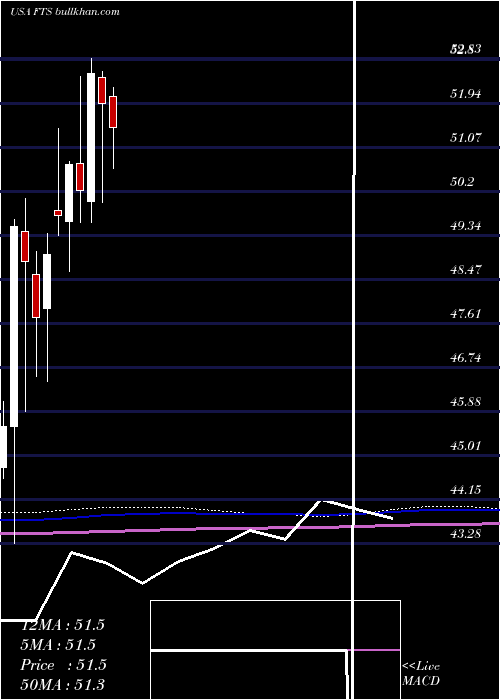Click the 50MA : 51.3 readout

(63, 685)
